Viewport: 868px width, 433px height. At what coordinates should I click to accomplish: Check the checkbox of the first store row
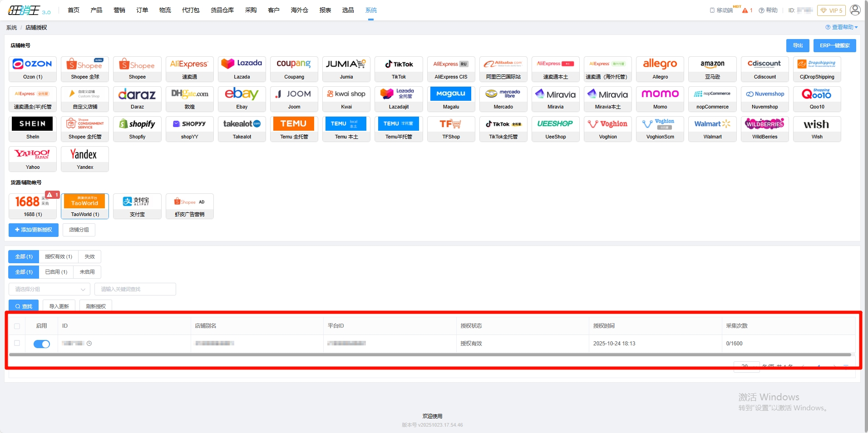[17, 343]
